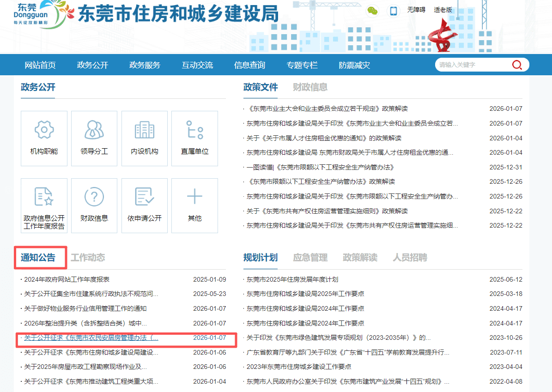Click the 财政信息 question mark icon
This screenshot has height=392, width=552.
tap(94, 197)
